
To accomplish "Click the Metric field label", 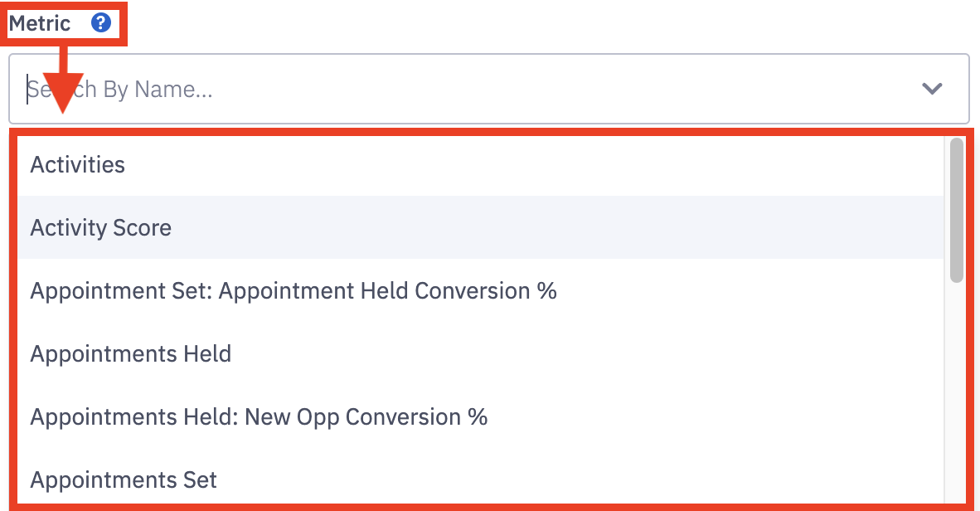I will [x=40, y=22].
